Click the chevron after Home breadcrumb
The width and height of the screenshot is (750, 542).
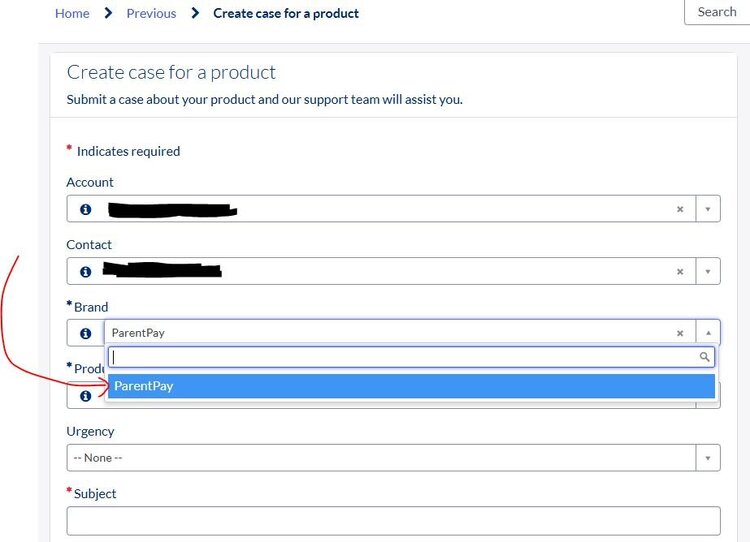108,13
